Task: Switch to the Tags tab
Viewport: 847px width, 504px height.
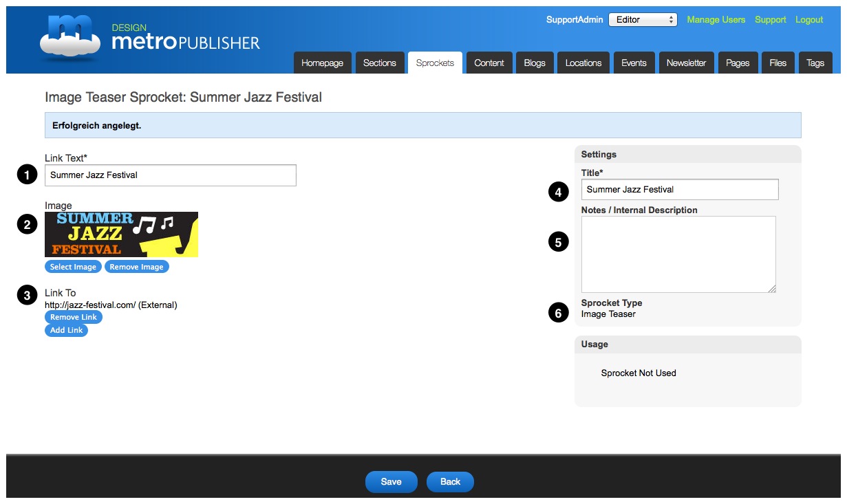Action: tap(815, 63)
